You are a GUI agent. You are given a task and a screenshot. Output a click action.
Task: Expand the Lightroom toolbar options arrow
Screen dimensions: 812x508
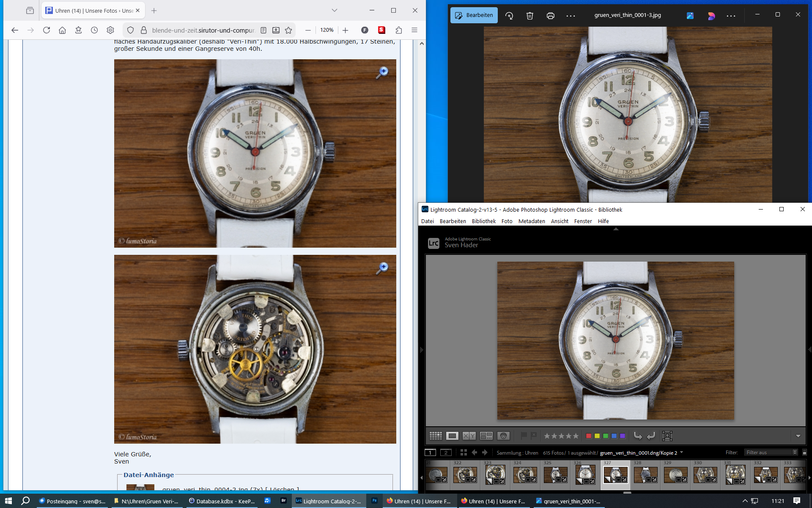(x=798, y=436)
